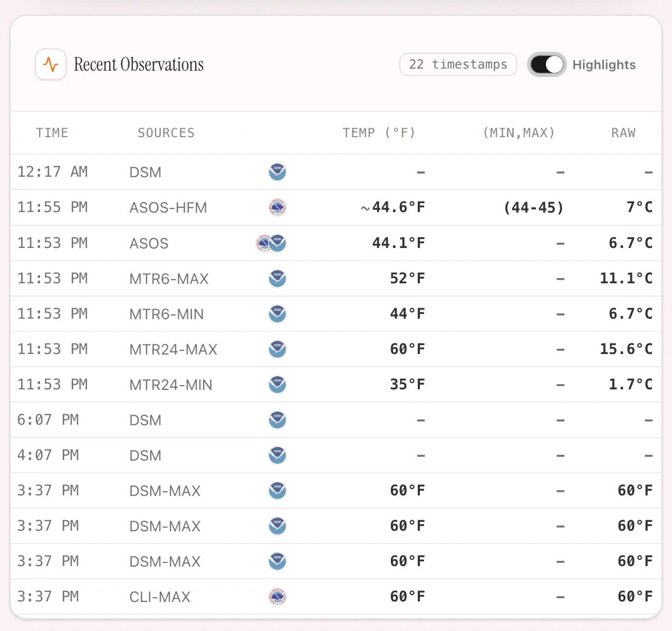The height and width of the screenshot is (631, 672).
Task: Click the RAW column header
Action: click(x=623, y=133)
